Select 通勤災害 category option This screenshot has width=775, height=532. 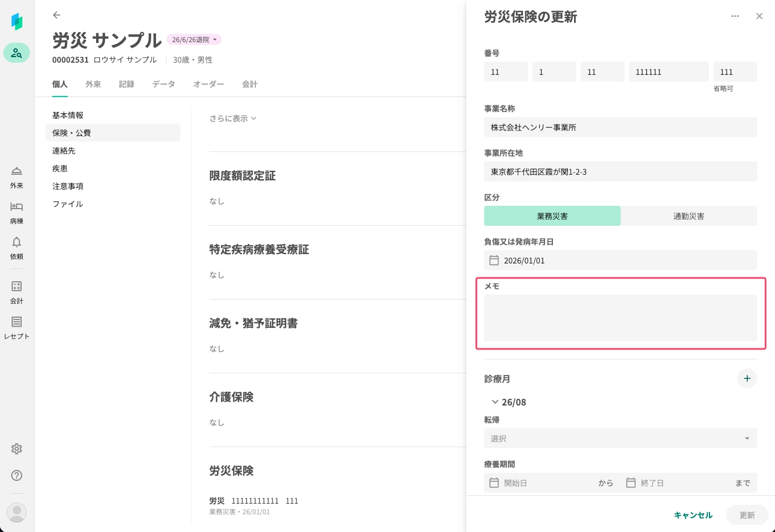click(689, 216)
